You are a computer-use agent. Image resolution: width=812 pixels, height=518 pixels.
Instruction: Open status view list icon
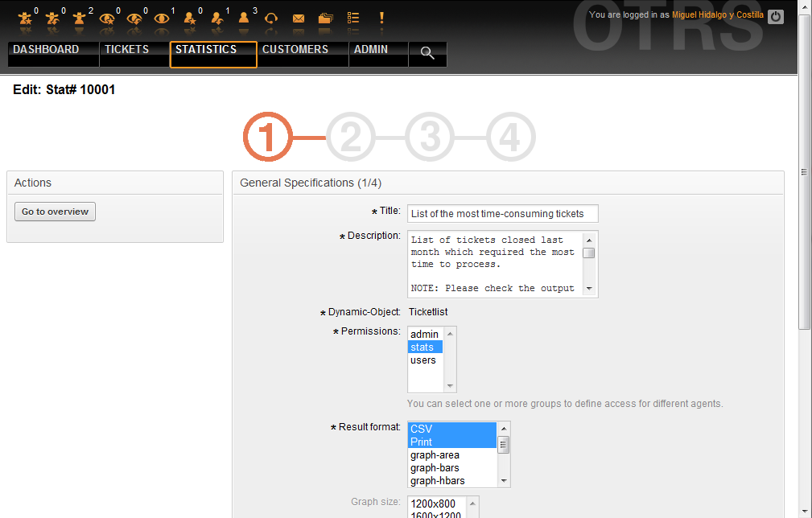pyautogui.click(x=352, y=18)
